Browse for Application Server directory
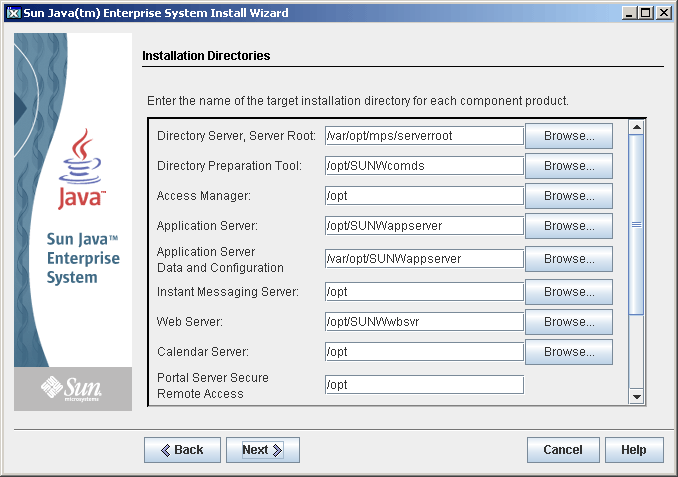The height and width of the screenshot is (477, 678). click(569, 226)
